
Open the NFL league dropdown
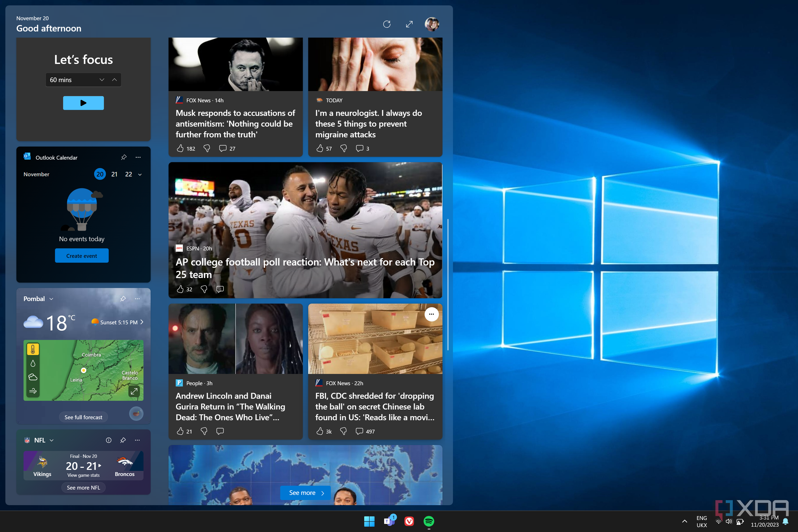coord(52,440)
